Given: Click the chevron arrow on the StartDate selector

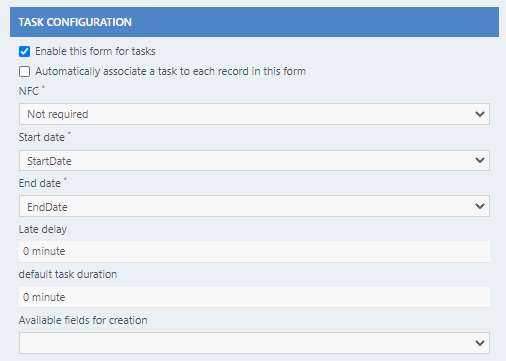Looking at the screenshot, I should (x=480, y=160).
